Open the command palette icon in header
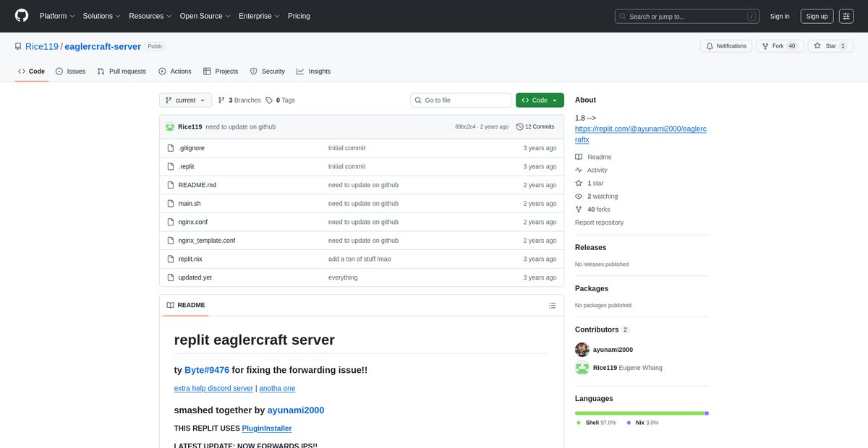This screenshot has width=868, height=448. 846,16
